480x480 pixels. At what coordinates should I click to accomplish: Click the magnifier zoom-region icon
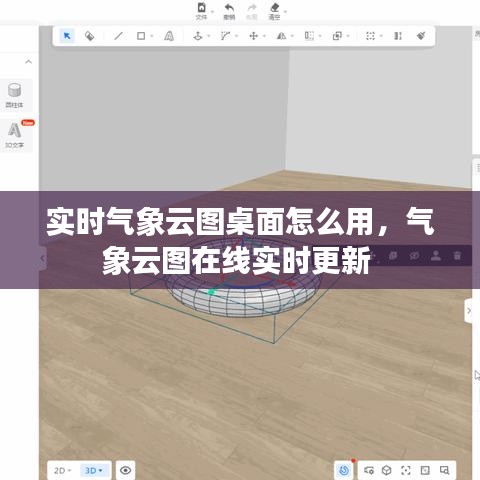point(444,470)
